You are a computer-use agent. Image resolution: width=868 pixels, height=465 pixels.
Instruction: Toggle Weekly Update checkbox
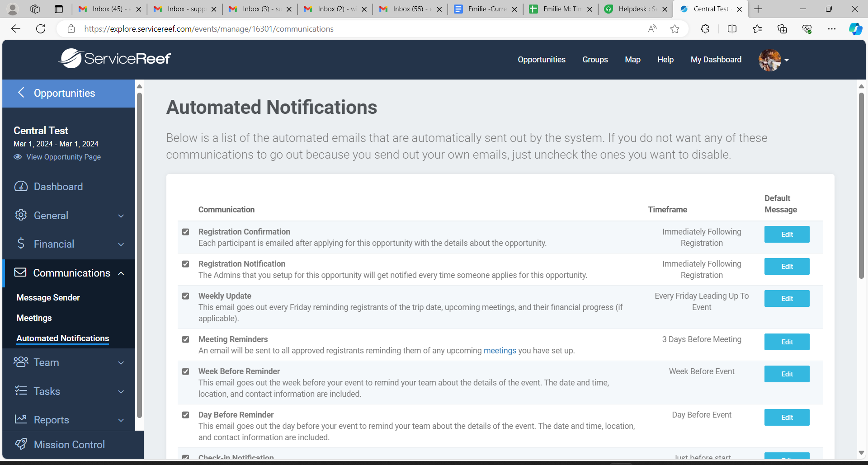pyautogui.click(x=185, y=296)
